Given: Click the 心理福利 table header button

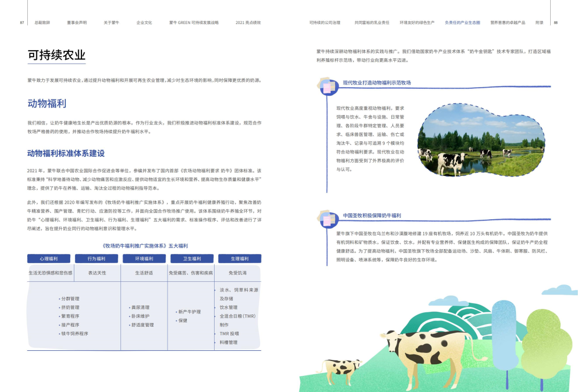Looking at the screenshot, I should tap(49, 259).
